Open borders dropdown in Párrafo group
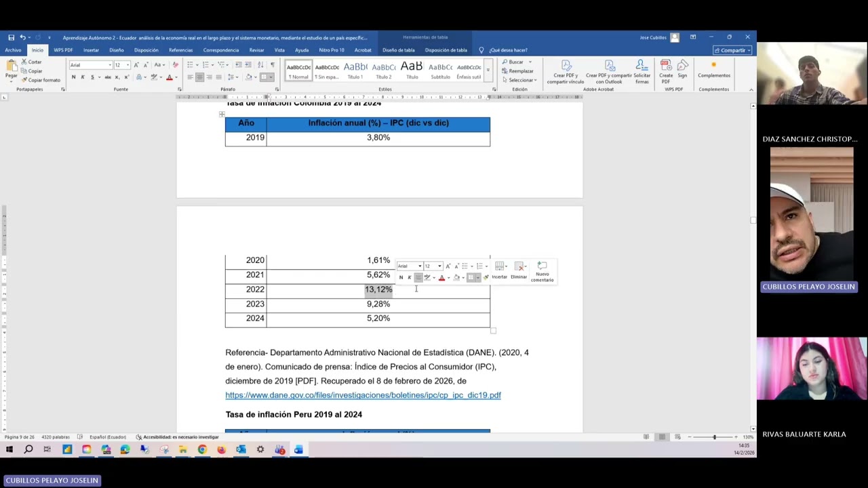Screen dimensions: 868x488 point(271,77)
